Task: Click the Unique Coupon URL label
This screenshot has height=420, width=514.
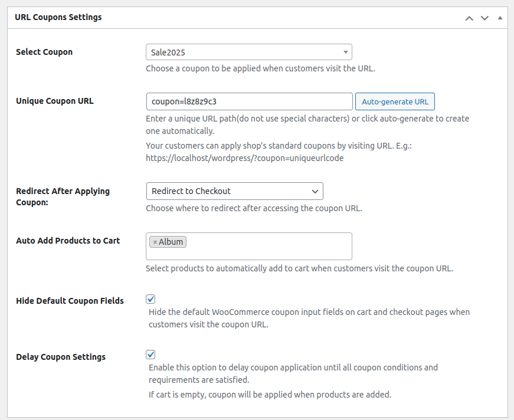Action: click(55, 101)
